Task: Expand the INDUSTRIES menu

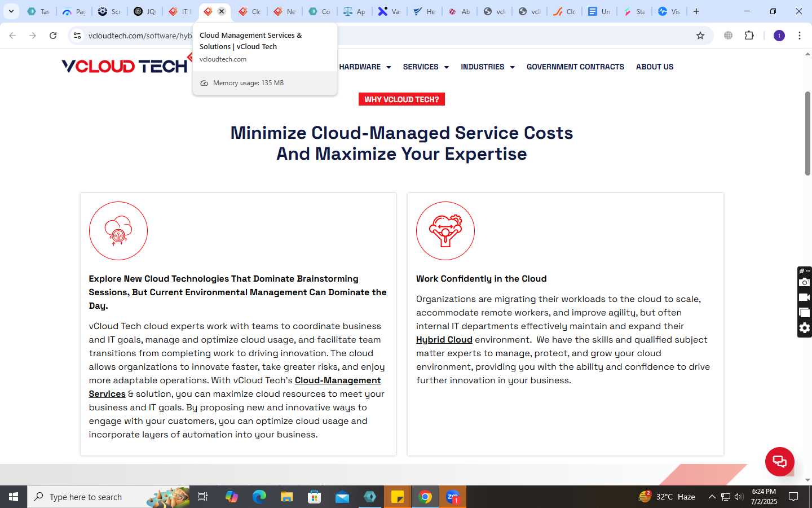Action: pos(488,67)
